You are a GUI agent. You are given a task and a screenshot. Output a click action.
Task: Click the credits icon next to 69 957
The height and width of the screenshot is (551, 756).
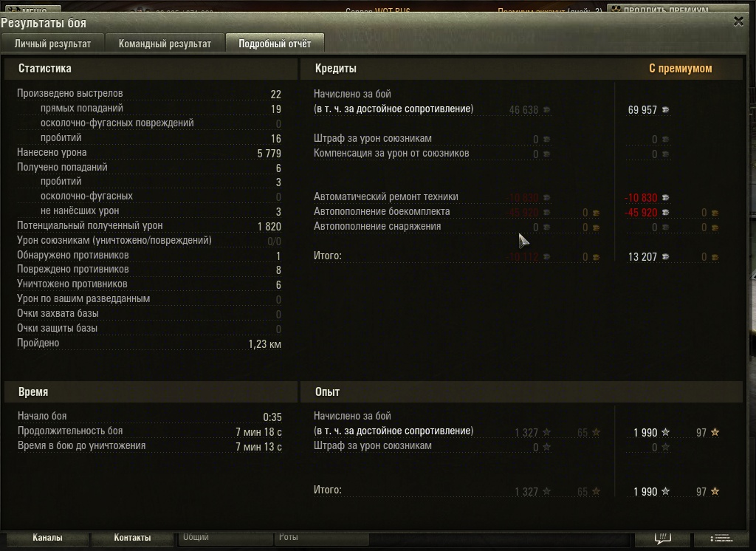[665, 110]
